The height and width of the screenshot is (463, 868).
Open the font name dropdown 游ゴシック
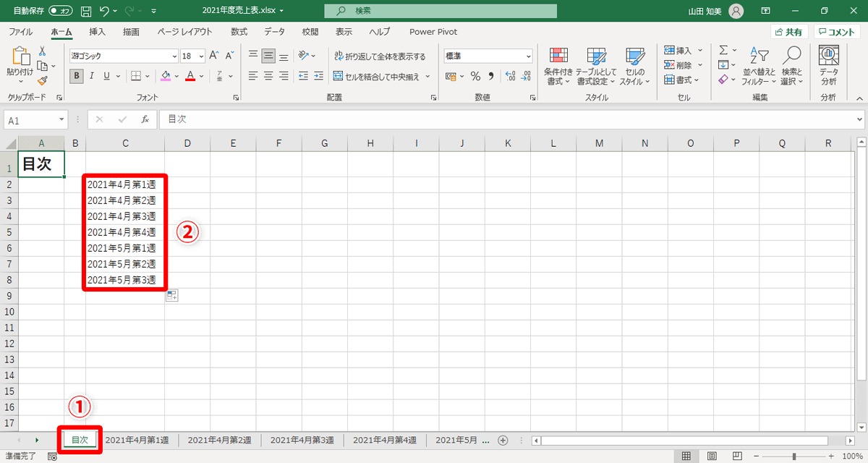(174, 56)
